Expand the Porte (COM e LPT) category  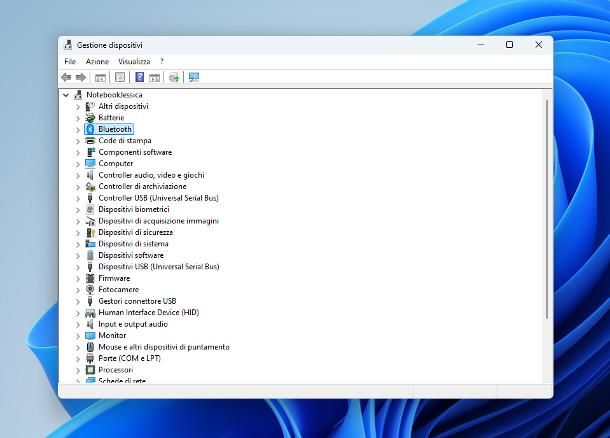[x=78, y=359]
